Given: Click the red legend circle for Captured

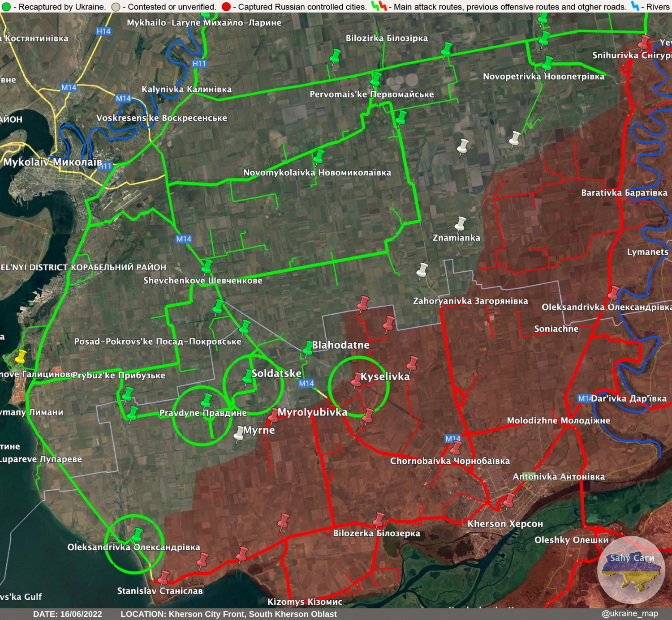Looking at the screenshot, I should click(x=226, y=7).
